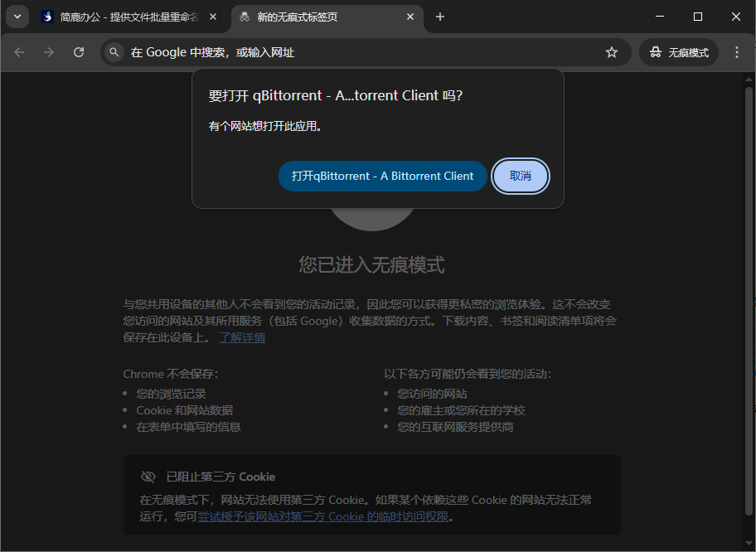Focus the Google search address bar

(366, 52)
